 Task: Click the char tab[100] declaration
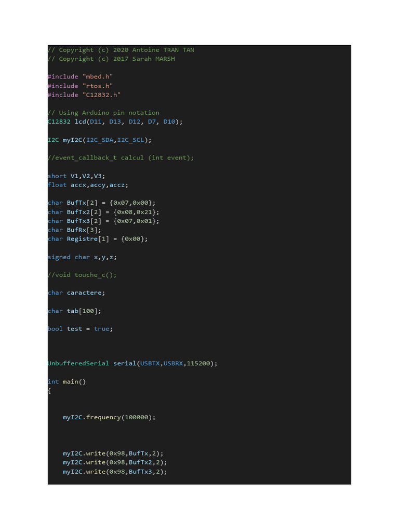74,311
